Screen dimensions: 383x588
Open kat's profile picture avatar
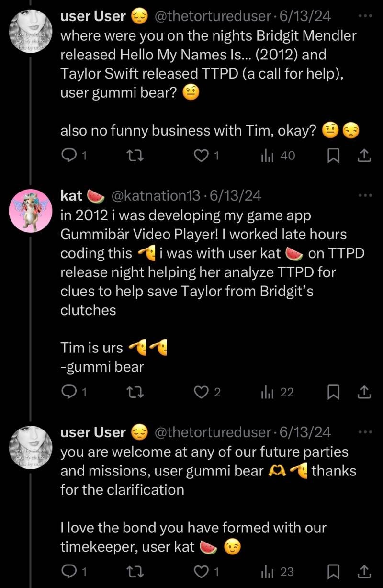coord(30,211)
